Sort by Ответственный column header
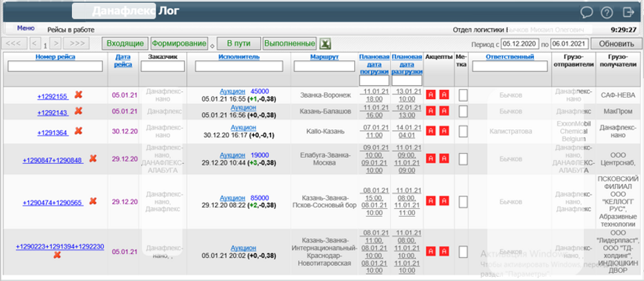This screenshot has width=644, height=281. point(510,57)
